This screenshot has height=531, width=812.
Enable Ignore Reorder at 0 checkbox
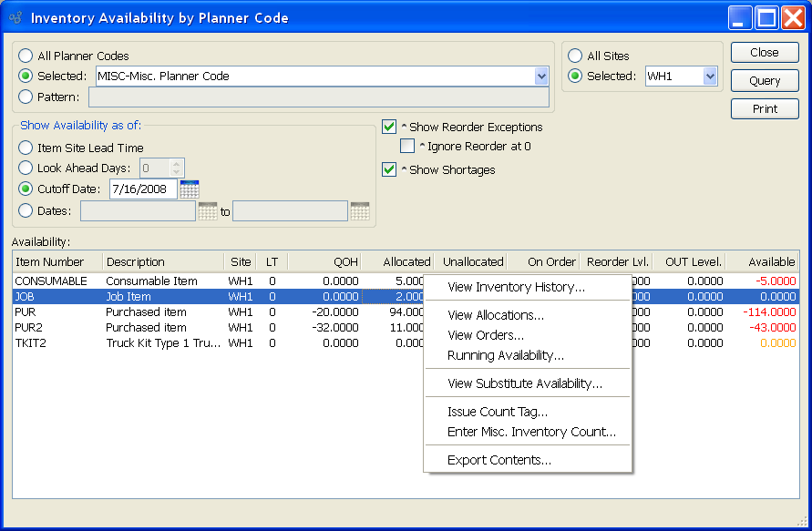coord(407,146)
